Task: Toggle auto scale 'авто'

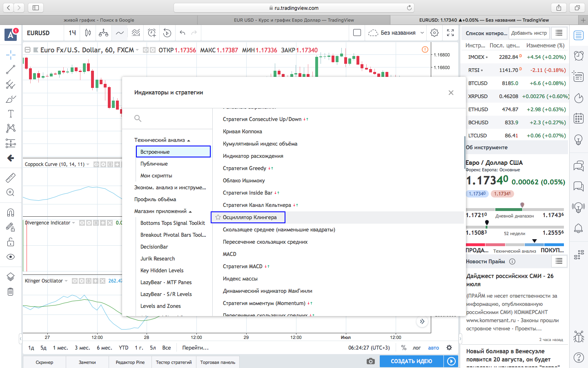Action: click(x=434, y=348)
